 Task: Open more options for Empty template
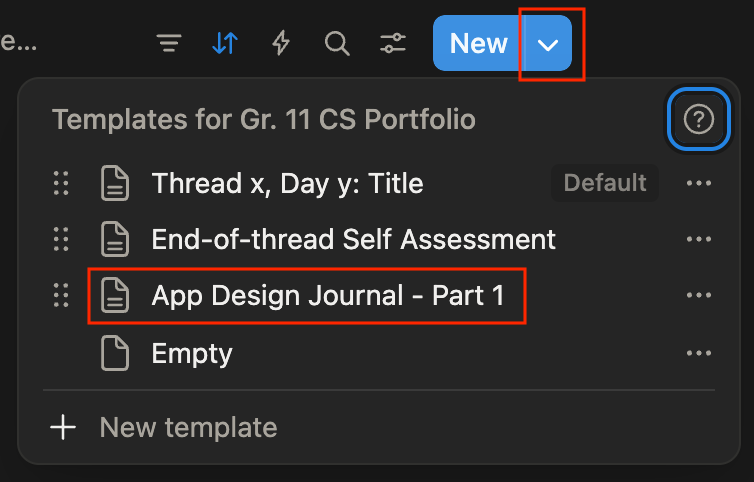click(698, 353)
